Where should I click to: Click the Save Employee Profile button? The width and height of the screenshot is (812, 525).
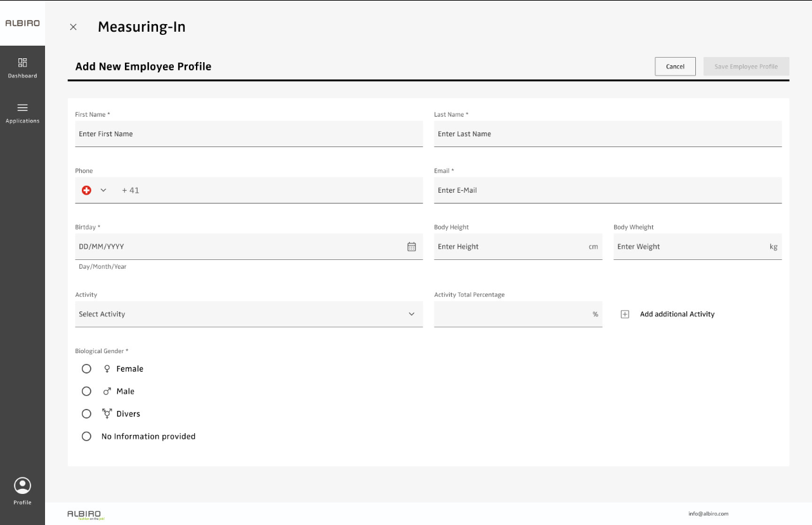pyautogui.click(x=746, y=67)
